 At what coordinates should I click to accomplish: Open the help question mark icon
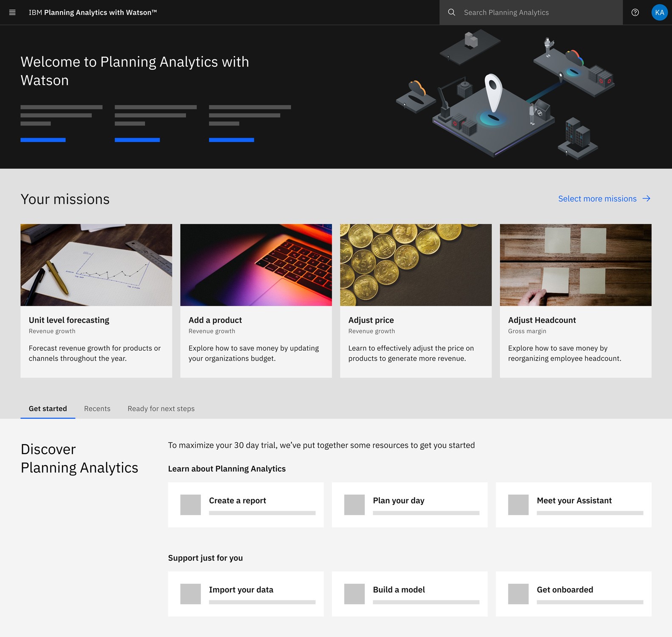(635, 12)
